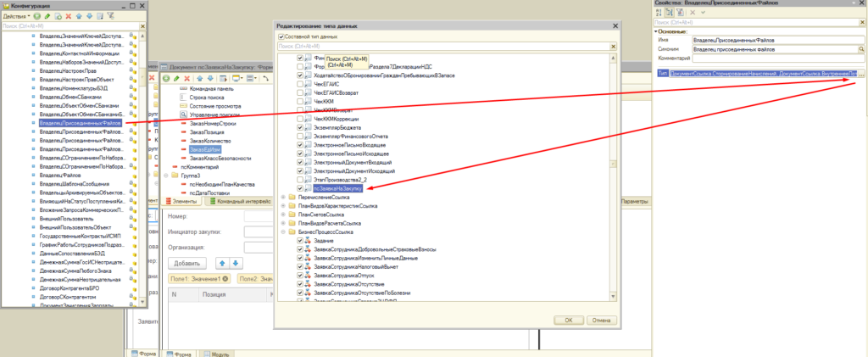Image resolution: width=868 pixels, height=357 pixels.
Task: Uncheck ЗаявкаСотрудникаОтпуск checkbox
Action: tap(300, 275)
